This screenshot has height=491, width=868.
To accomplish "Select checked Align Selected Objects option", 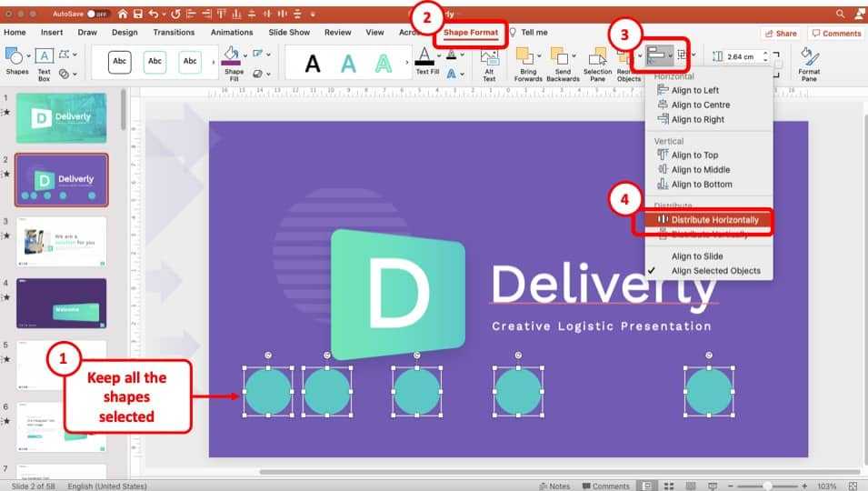I will click(x=715, y=271).
